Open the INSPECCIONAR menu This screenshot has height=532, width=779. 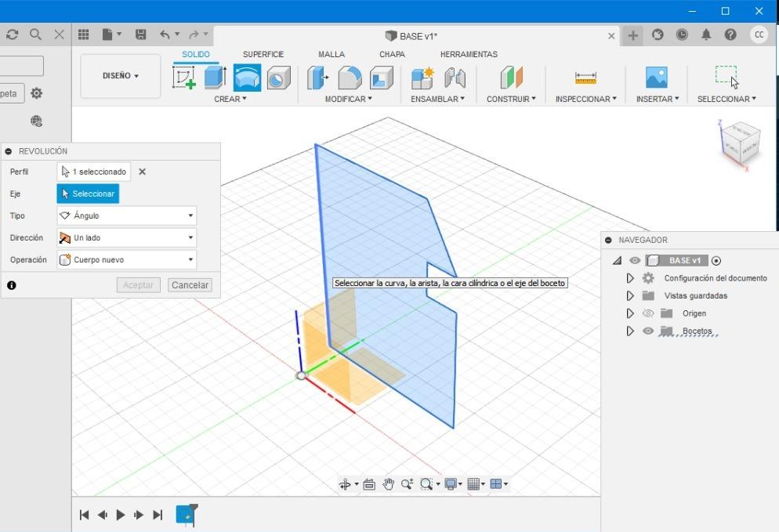pyautogui.click(x=585, y=99)
